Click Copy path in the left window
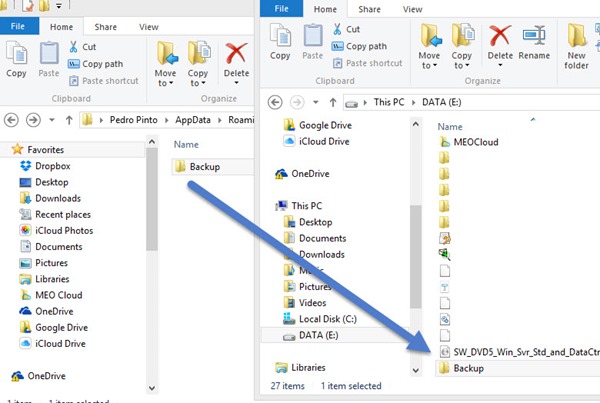The width and height of the screenshot is (600, 403). pos(96,64)
